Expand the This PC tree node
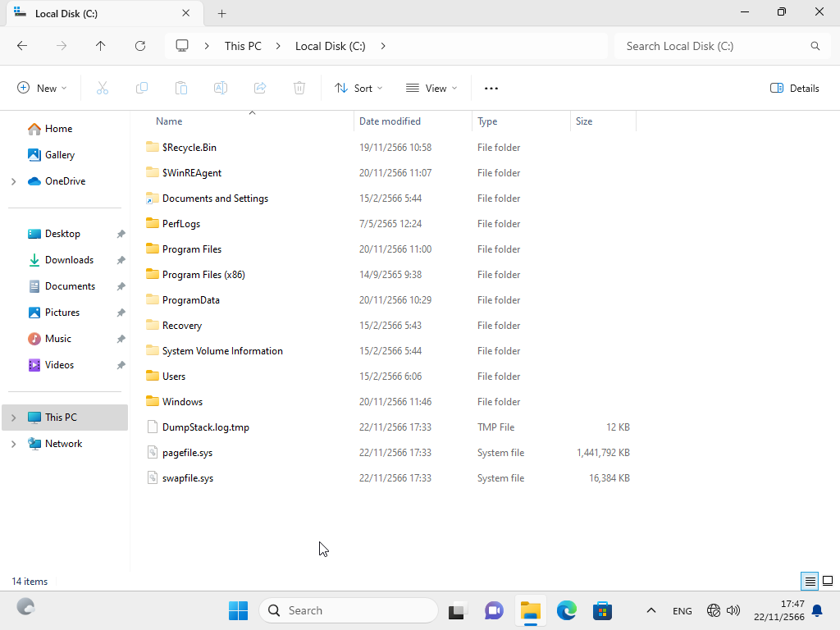 [13, 418]
